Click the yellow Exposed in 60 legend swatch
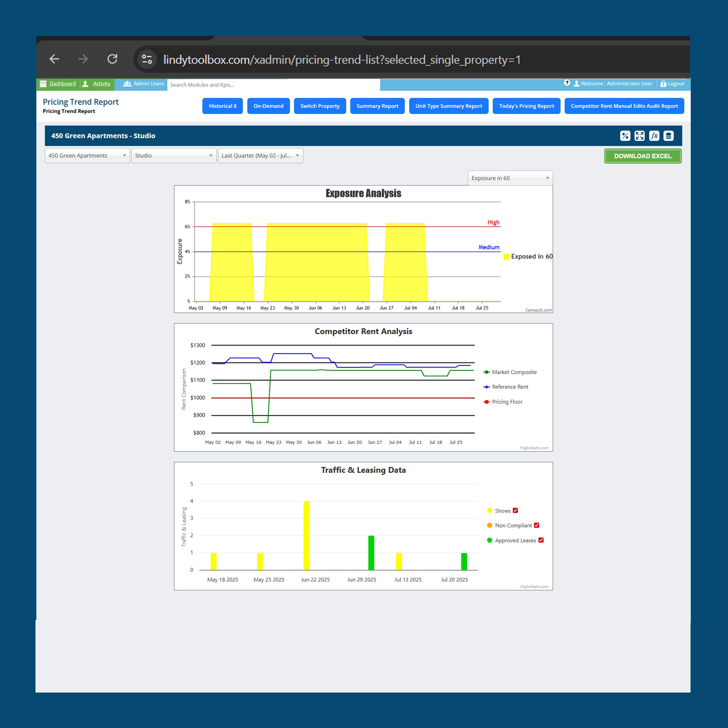The image size is (728, 728). click(507, 257)
